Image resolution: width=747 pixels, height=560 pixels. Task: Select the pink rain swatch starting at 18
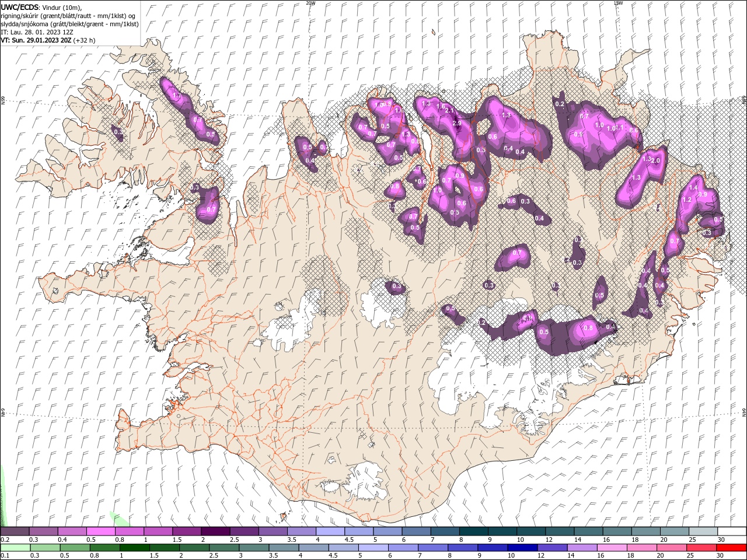(641, 548)
